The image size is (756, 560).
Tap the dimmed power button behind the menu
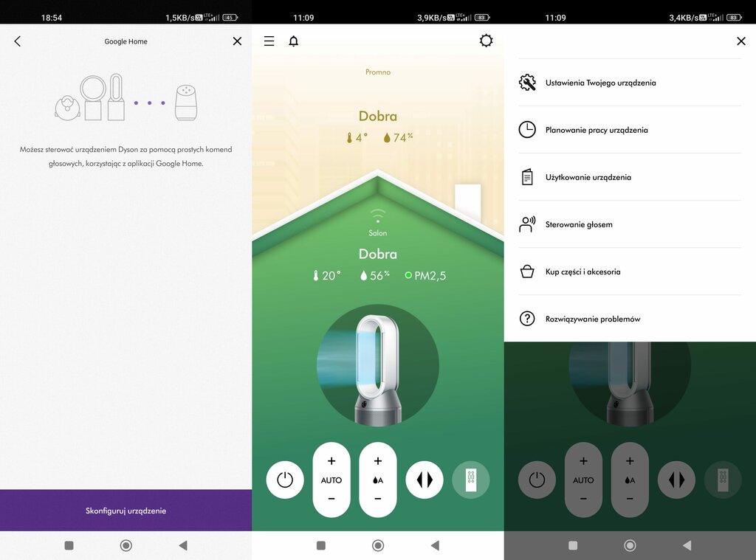coord(537,480)
